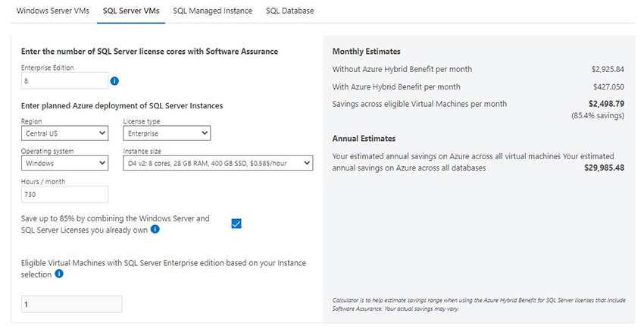Screen dimensions: 644x329
Task: Open info icon next to Eligible Virtual Machines selection
Action: (59, 274)
